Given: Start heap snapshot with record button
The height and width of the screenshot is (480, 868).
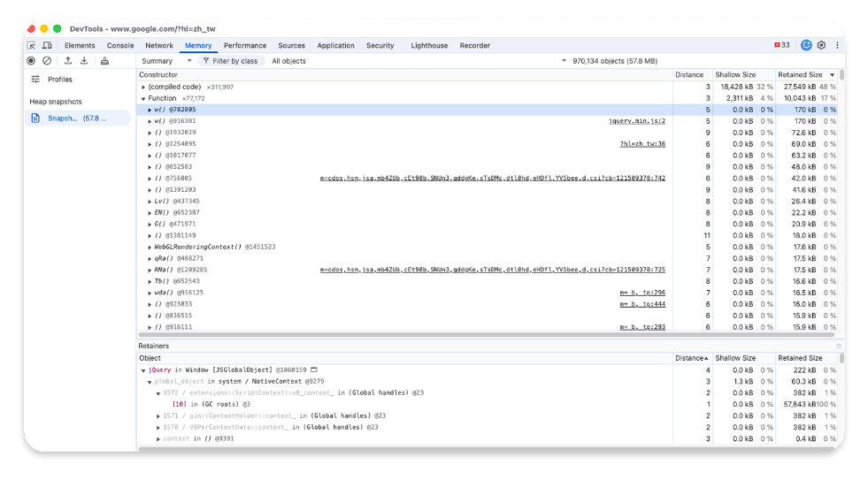Looking at the screenshot, I should coord(31,61).
